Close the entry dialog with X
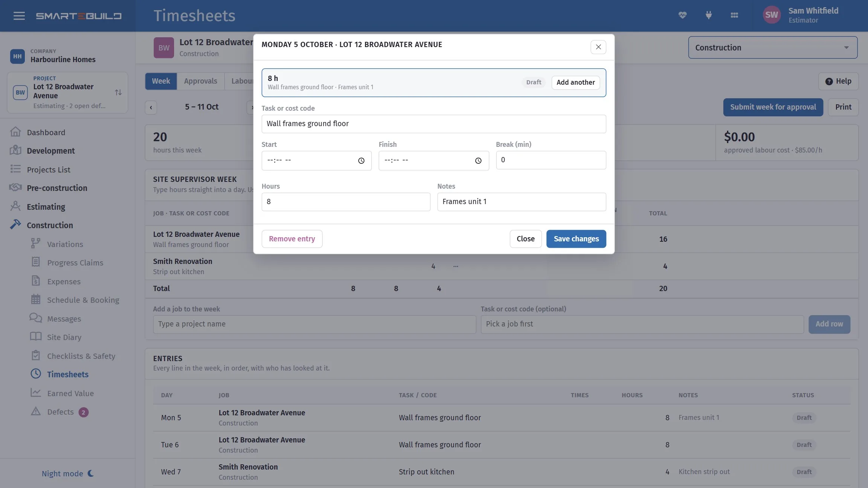 (598, 47)
